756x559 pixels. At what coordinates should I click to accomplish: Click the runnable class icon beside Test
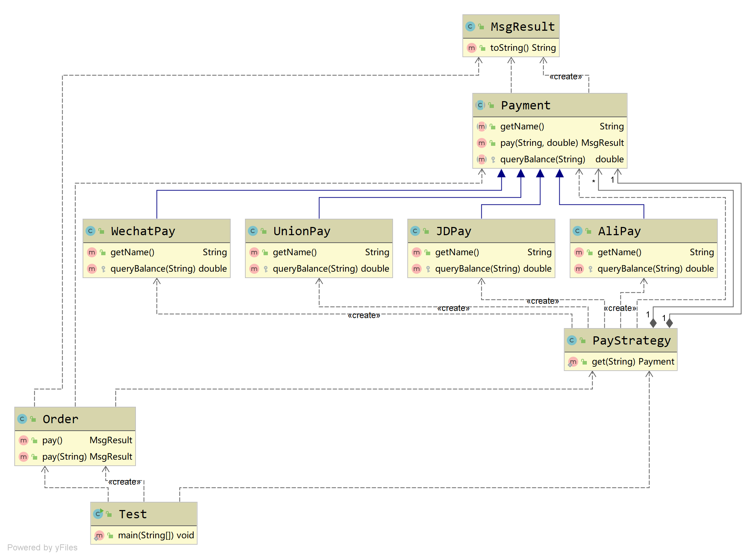(x=98, y=514)
